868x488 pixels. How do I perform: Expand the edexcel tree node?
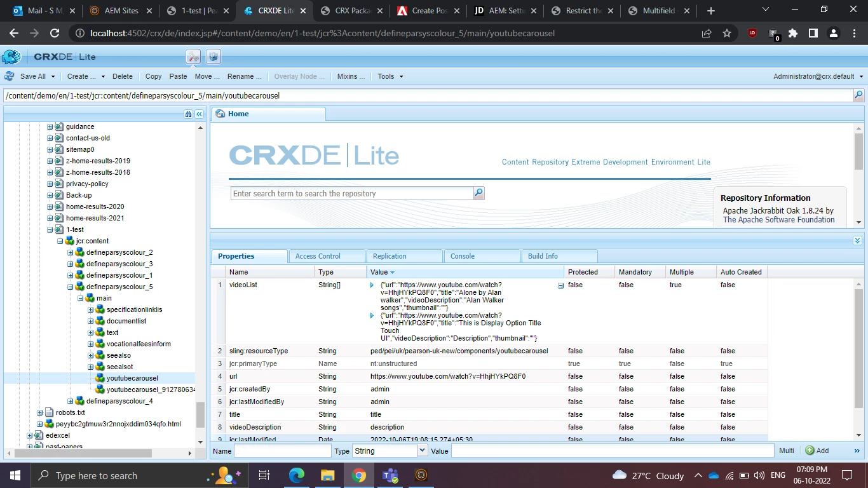click(30, 435)
